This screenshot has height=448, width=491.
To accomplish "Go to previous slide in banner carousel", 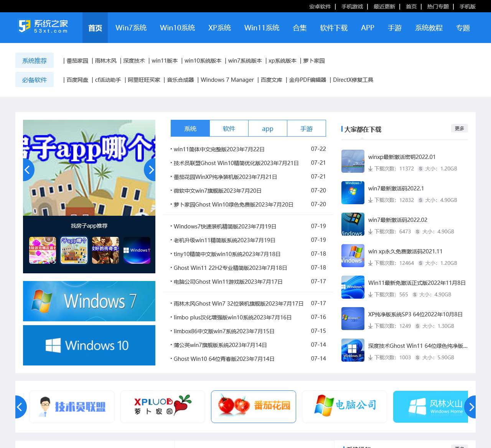I will click(28, 170).
